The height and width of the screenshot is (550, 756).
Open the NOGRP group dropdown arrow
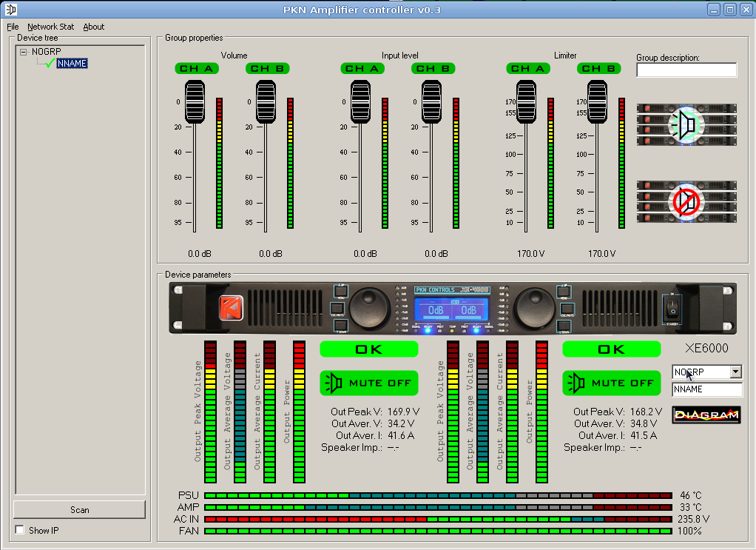(x=735, y=372)
